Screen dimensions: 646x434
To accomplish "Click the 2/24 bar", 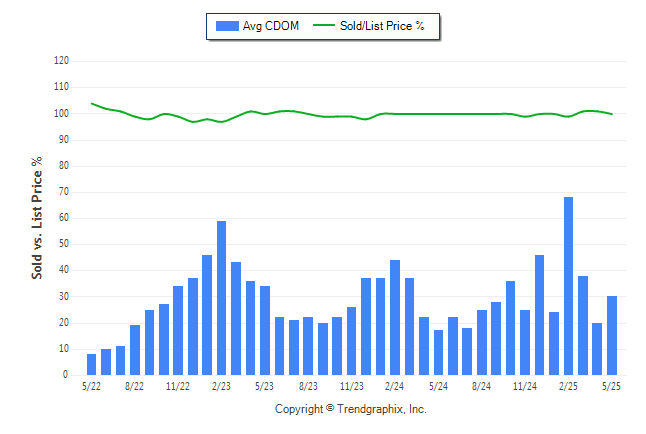I will point(395,317).
